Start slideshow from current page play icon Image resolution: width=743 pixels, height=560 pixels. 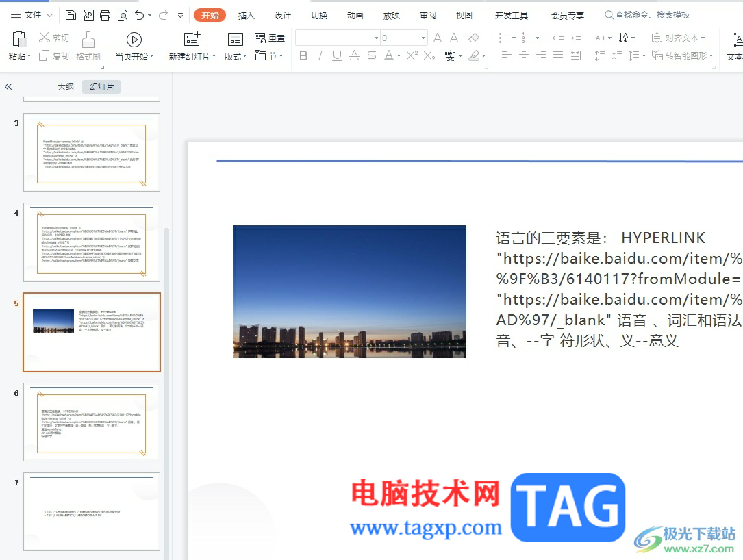coord(134,40)
